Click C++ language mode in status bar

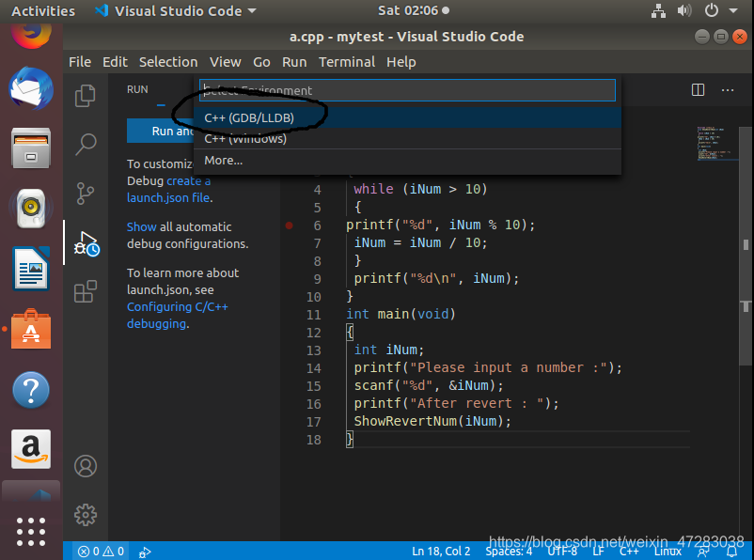tap(629, 552)
